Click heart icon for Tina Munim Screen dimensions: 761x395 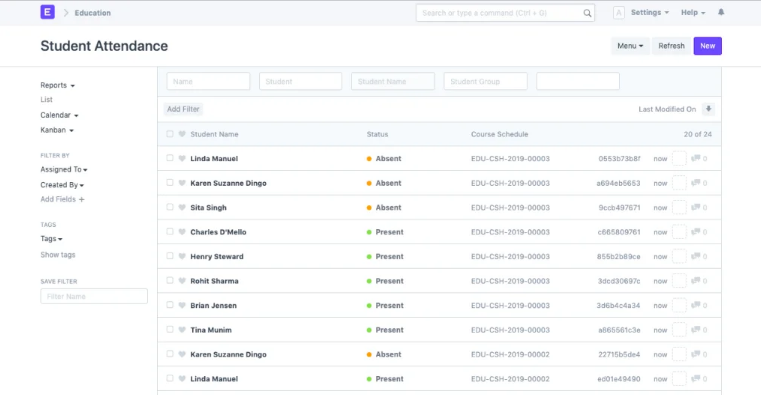182,329
